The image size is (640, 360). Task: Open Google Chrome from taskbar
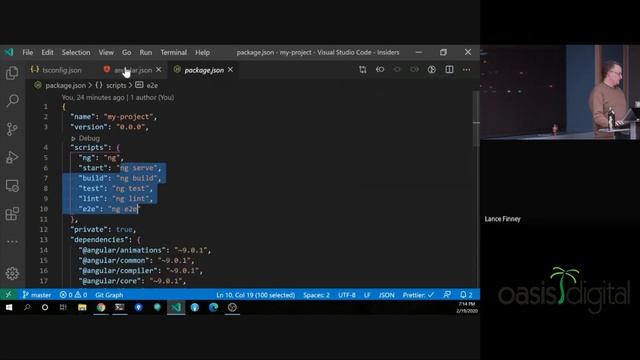pyautogui.click(x=101, y=307)
